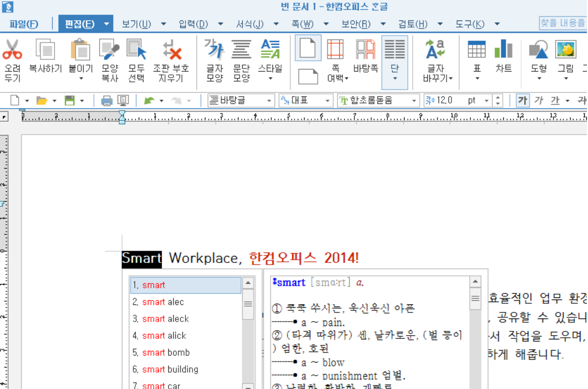Click word list scrollbar up arrow
Image resolution: width=588 pixels, height=389 pixels.
point(248,283)
